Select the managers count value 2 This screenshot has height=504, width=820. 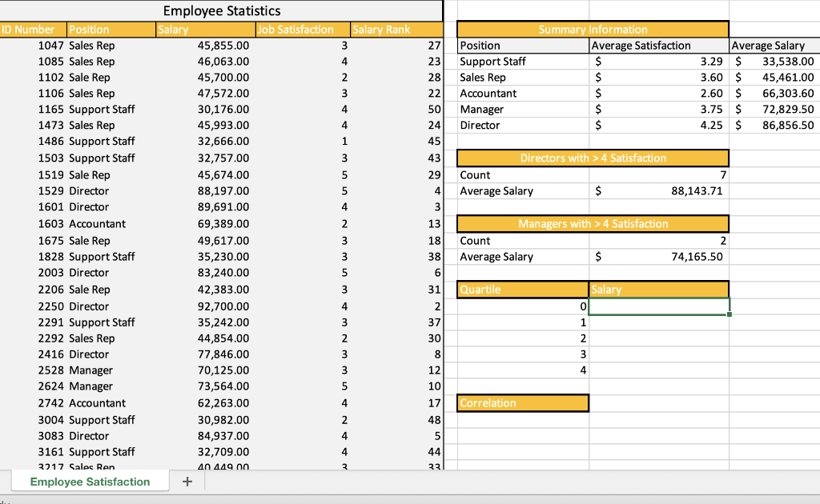[659, 241]
